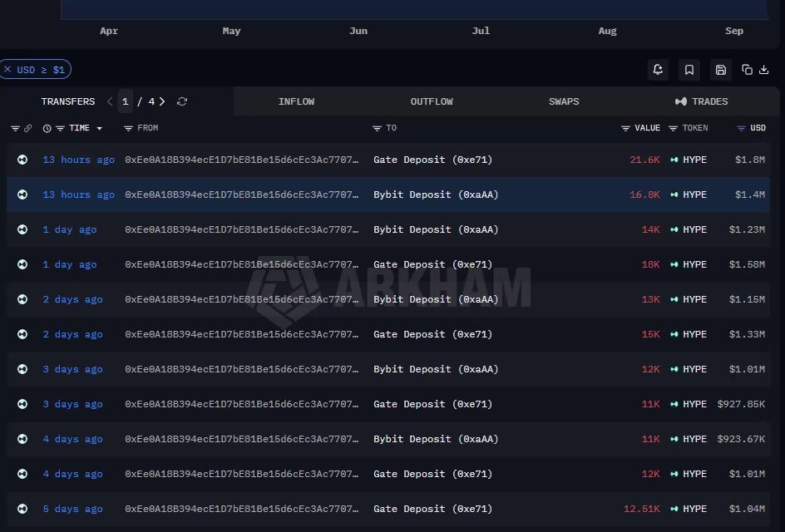Open Gate Deposit (0xe71) in the $927.85K row
The height and width of the screenshot is (532, 785).
(x=432, y=404)
